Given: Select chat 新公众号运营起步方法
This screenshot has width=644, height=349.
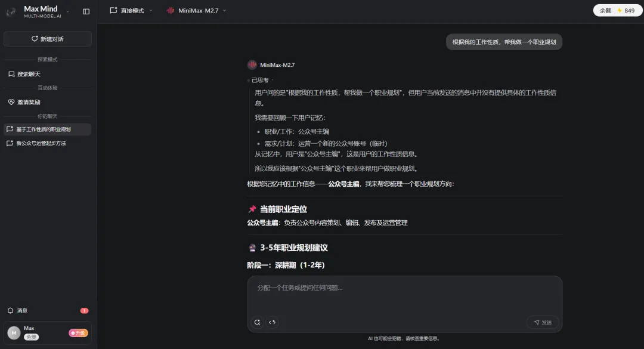Looking at the screenshot, I should pos(48,143).
